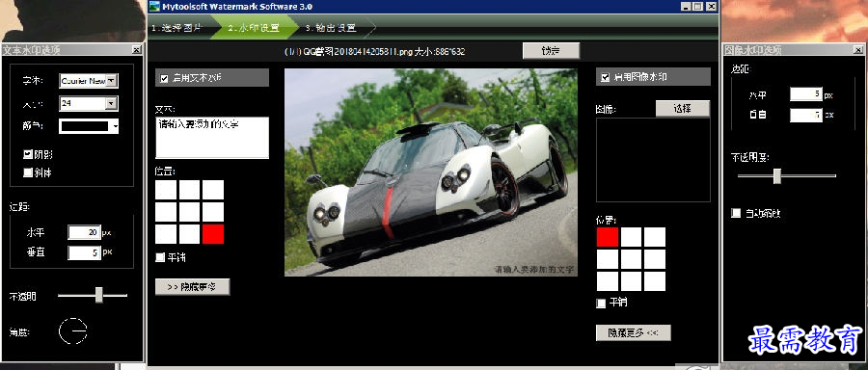This screenshot has height=370, width=868.
Task: Close the text watermark options panel
Action: [x=137, y=50]
